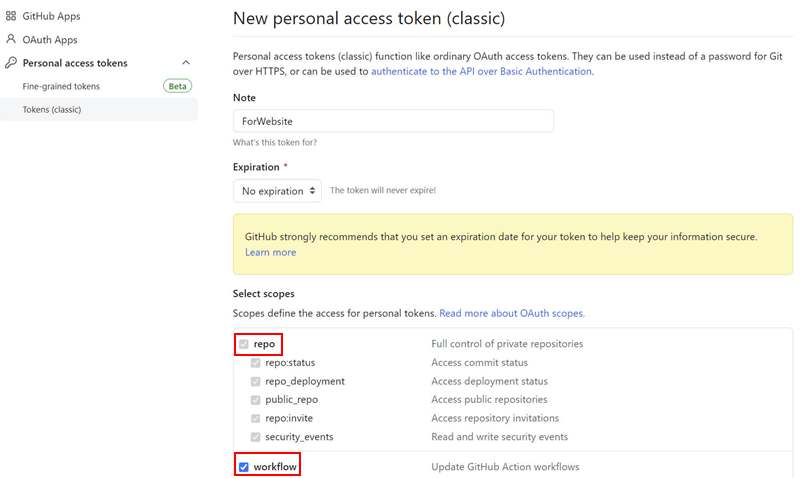Toggle the security_events checkbox
Screen dimensions: 800x478
[256, 437]
